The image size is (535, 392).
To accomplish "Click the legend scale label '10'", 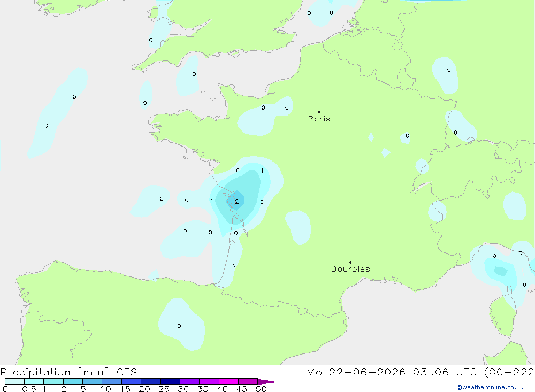I will (x=106, y=389).
